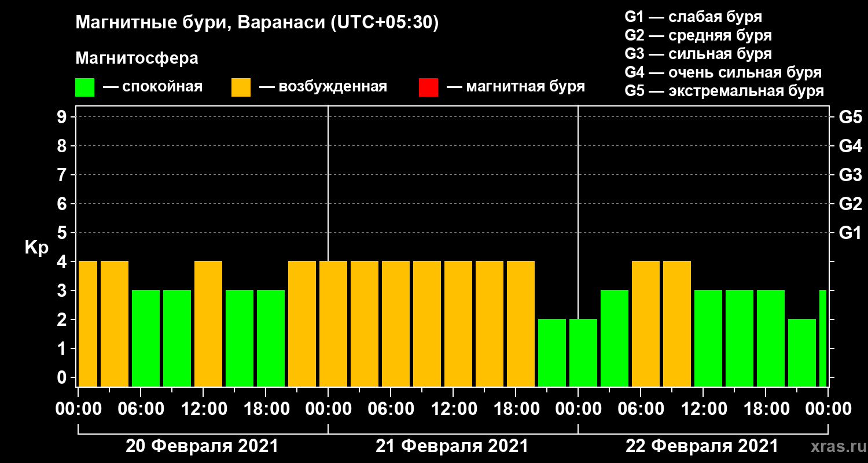Click the green 'спокойная' legend swatch

point(84,87)
